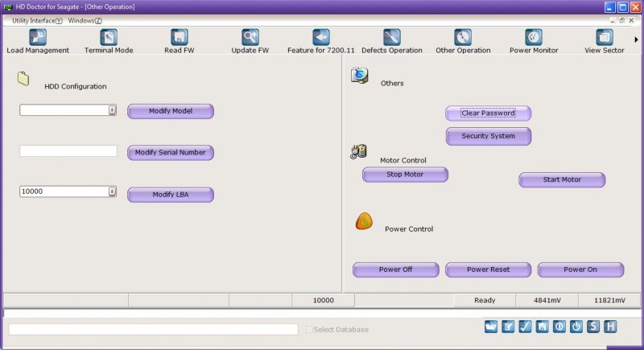
Task: Click the Modify Model button
Action: pyautogui.click(x=171, y=111)
